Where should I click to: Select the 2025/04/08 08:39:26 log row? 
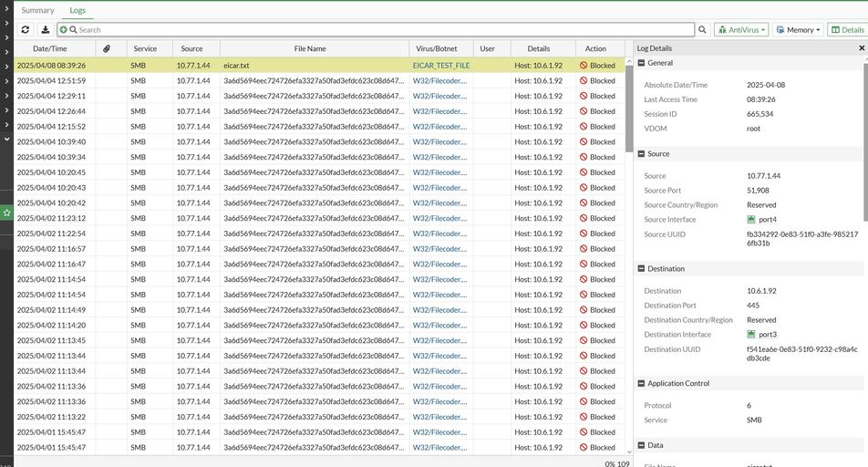320,66
